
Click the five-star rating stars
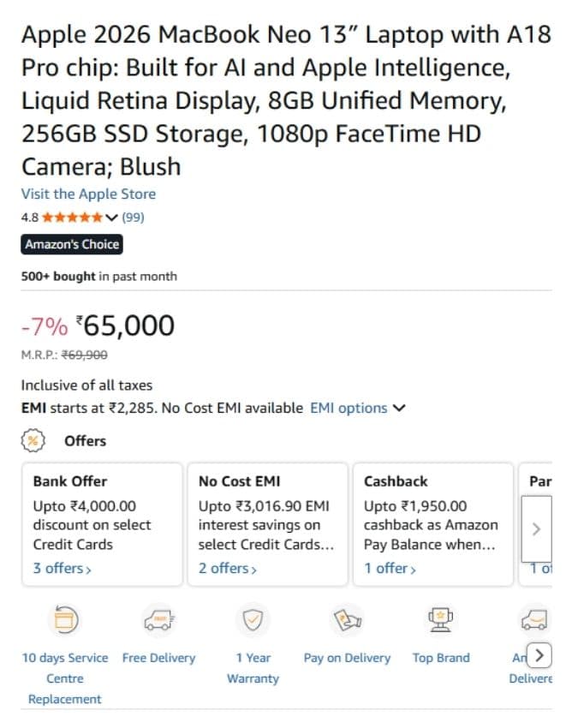click(x=72, y=218)
